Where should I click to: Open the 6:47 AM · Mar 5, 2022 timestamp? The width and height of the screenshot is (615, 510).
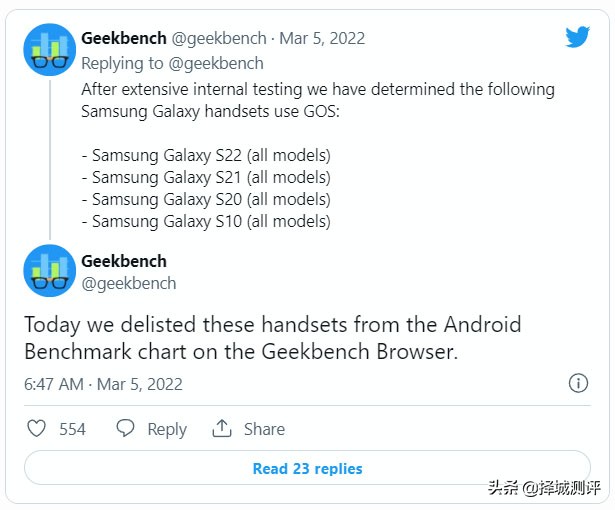coord(103,384)
